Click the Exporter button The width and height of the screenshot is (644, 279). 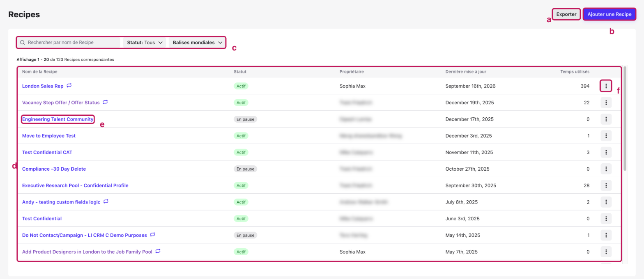pyautogui.click(x=566, y=14)
